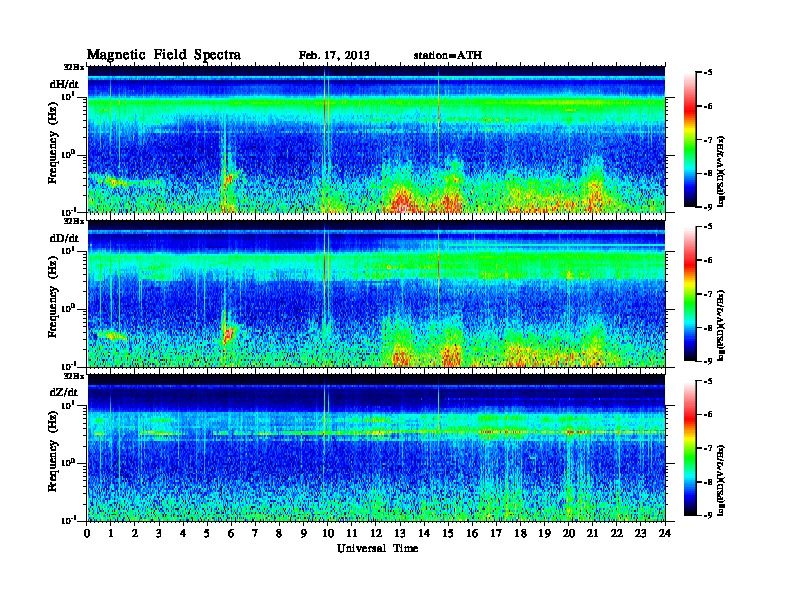Image resolution: width=792 pixels, height=612 pixels.
Task: Click the "-7" tick on dD/dt colorbar
Action: tap(707, 294)
